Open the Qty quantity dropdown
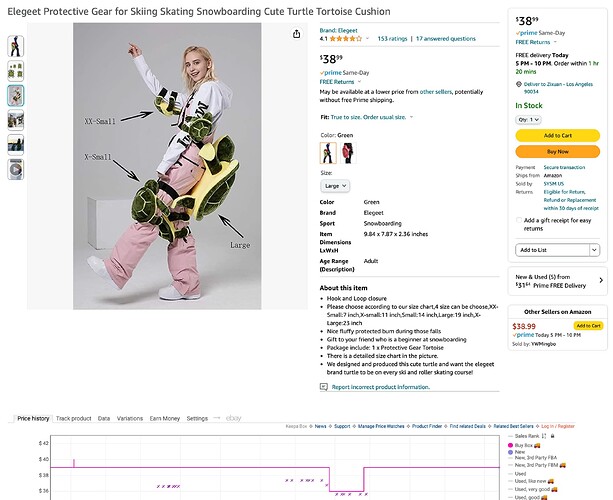Screen dimensions: 613x500 tap(528, 120)
